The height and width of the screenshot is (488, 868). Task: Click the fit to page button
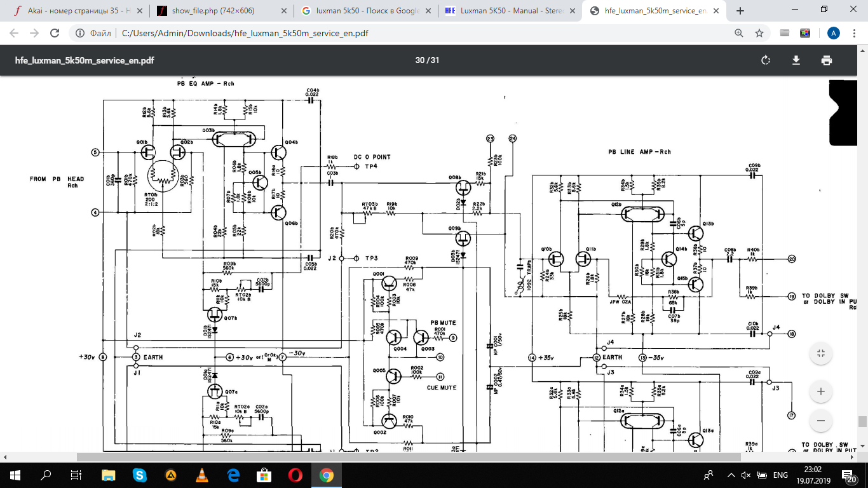(x=820, y=353)
